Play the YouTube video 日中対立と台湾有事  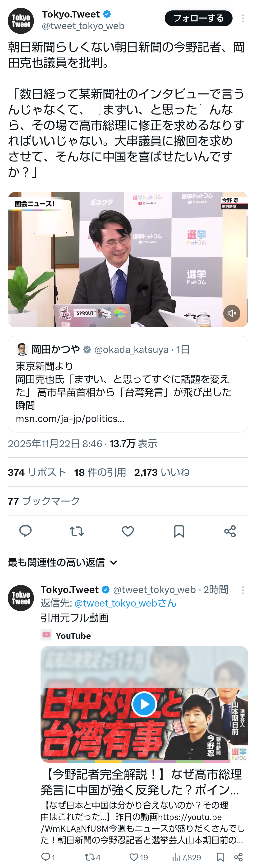[x=144, y=704]
